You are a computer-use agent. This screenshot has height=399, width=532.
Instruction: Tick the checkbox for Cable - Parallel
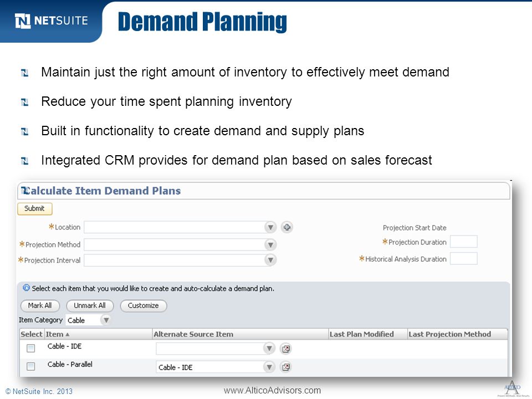click(x=31, y=366)
